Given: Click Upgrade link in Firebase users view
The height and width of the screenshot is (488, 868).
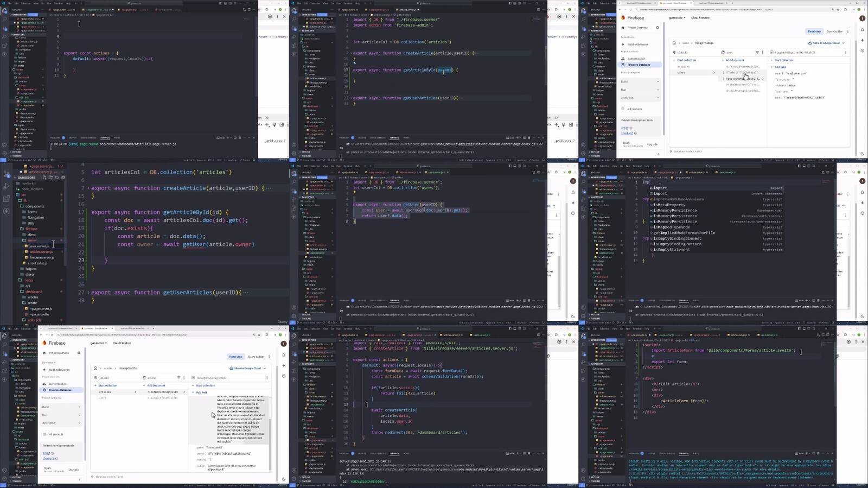Looking at the screenshot, I should [x=652, y=144].
